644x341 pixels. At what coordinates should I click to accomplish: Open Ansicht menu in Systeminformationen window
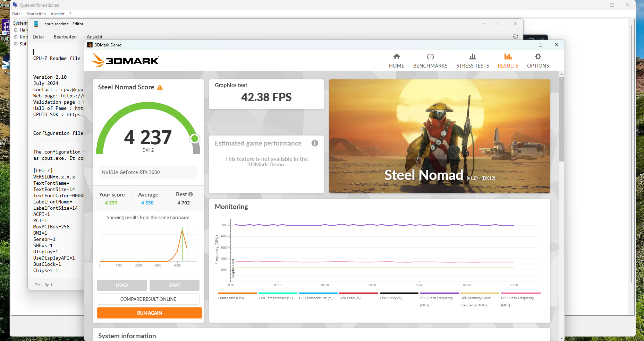point(58,14)
